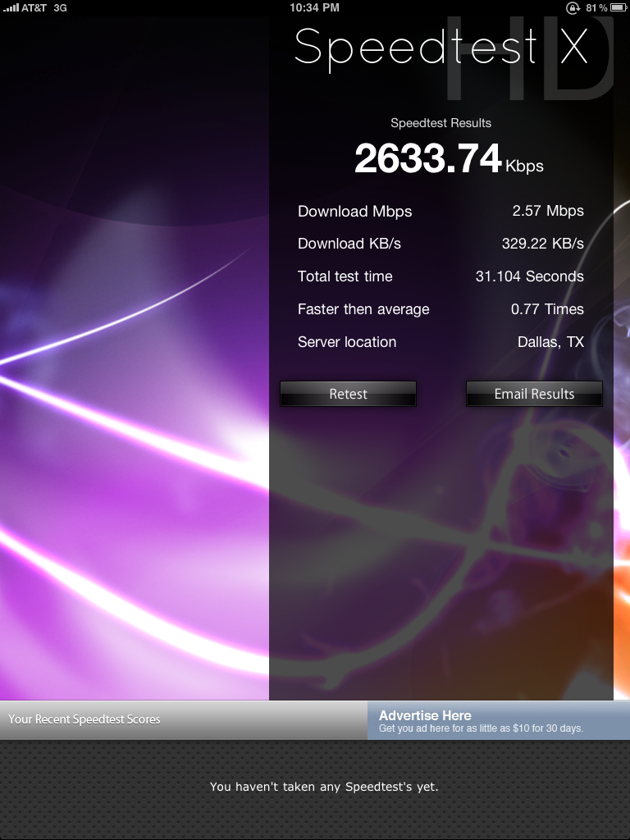Viewport: 630px width, 840px height.
Task: Tap the Speedtest Results heading
Action: pyautogui.click(x=441, y=123)
